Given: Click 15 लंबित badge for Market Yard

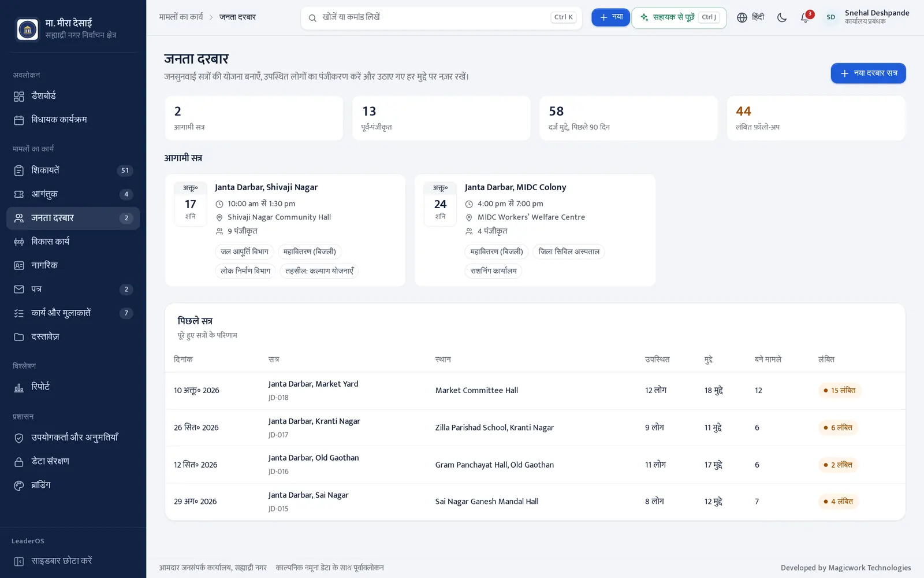Looking at the screenshot, I should tap(840, 391).
